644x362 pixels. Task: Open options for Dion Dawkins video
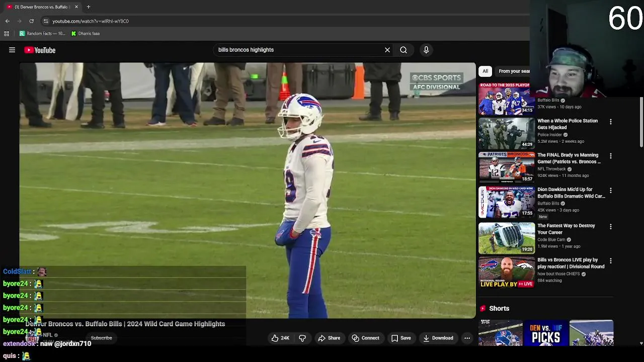click(x=611, y=191)
